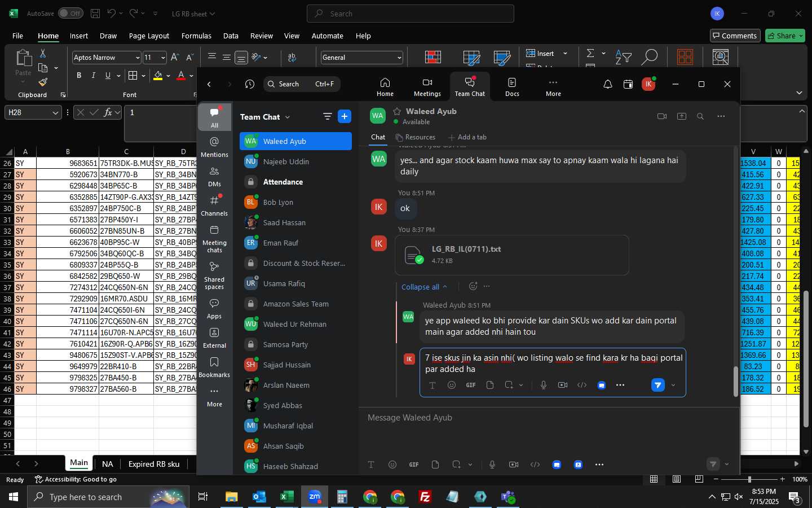812x508 pixels.
Task: Collapse the Excel ribbon chevron
Action: [799, 93]
